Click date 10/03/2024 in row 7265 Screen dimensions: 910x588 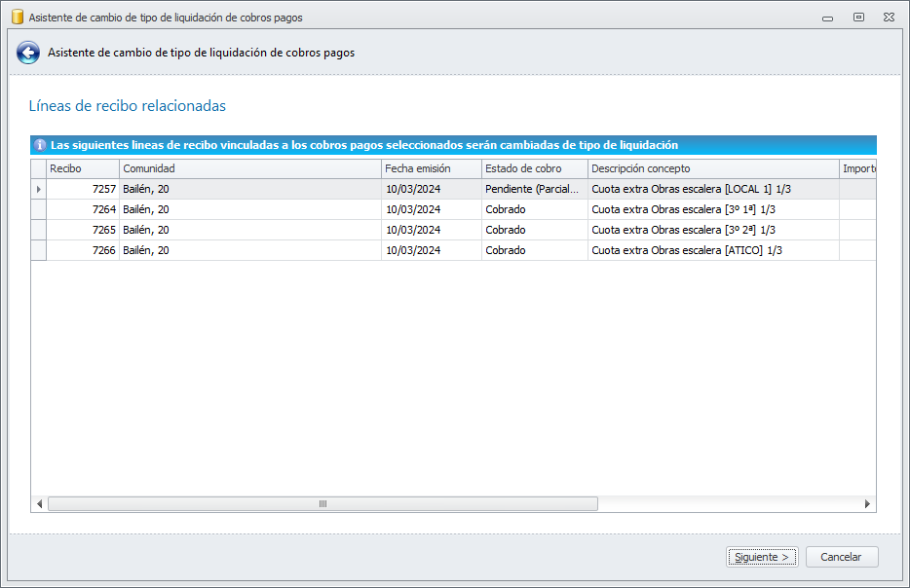[x=432, y=230]
